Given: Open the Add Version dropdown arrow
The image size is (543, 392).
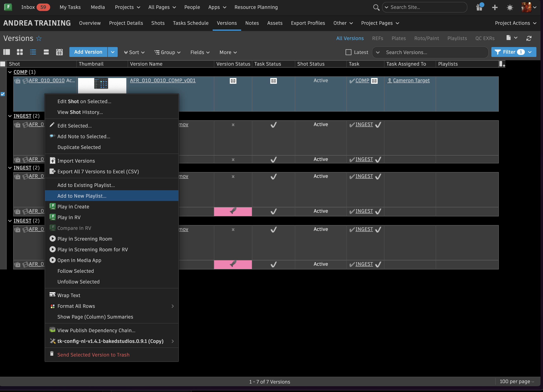Looking at the screenshot, I should click(x=113, y=52).
